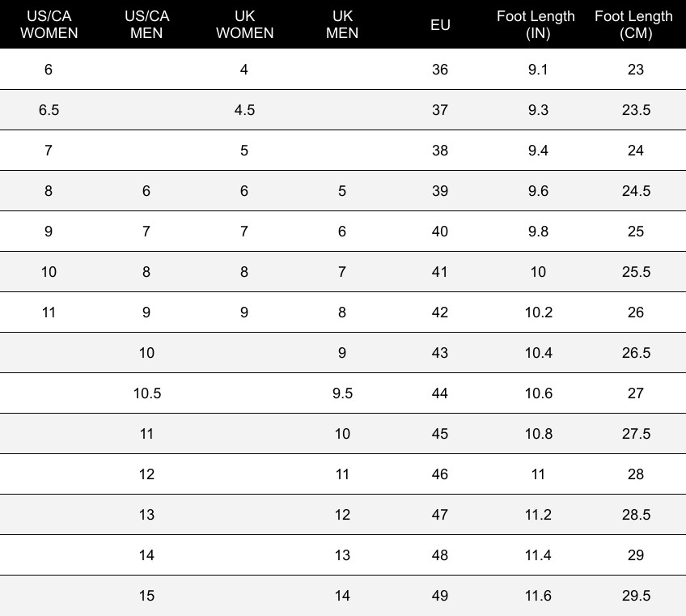686x616 pixels.
Task: Click the EU column header
Action: [x=440, y=24]
